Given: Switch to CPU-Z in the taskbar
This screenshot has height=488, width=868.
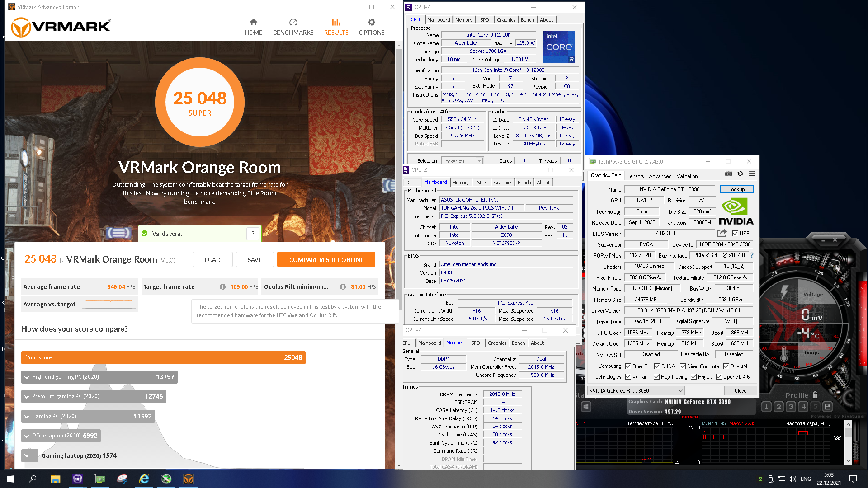Looking at the screenshot, I should pyautogui.click(x=77, y=479).
